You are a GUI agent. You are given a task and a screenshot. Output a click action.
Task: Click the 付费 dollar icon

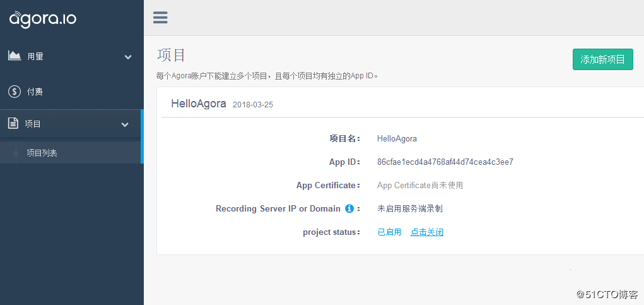tap(15, 92)
